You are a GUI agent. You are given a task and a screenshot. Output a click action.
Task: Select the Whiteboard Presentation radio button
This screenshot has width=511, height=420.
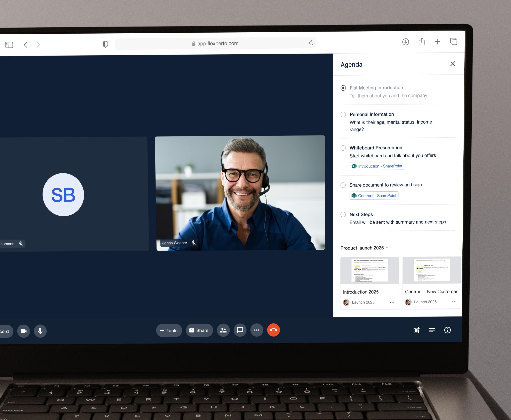coord(343,148)
